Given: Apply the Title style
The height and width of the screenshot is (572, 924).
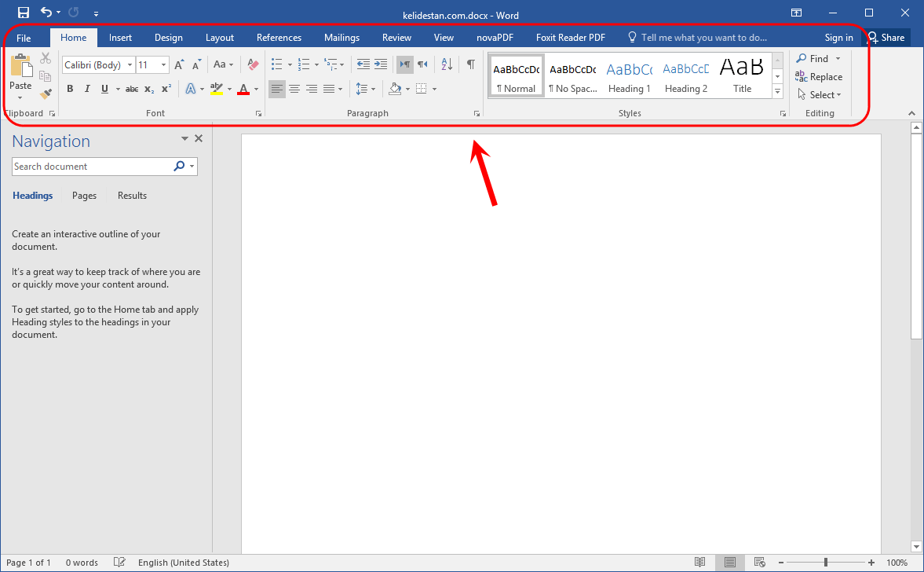Looking at the screenshot, I should click(x=742, y=76).
